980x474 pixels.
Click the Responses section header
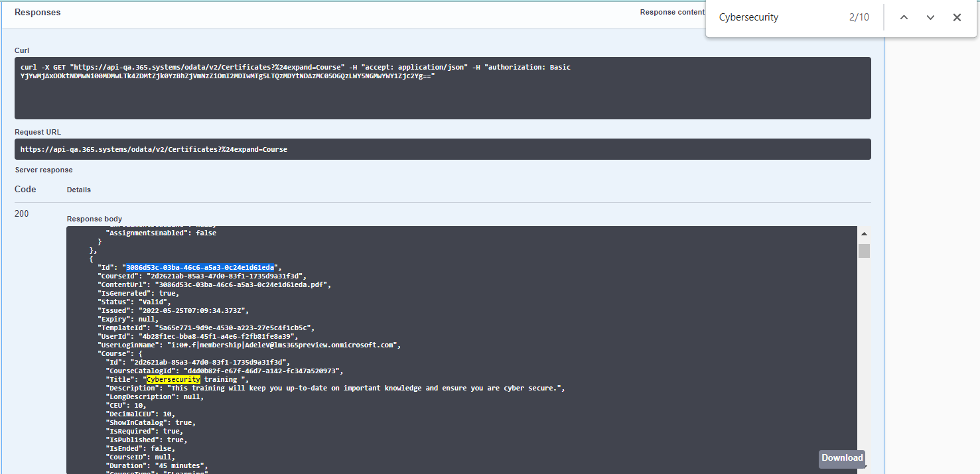point(37,12)
